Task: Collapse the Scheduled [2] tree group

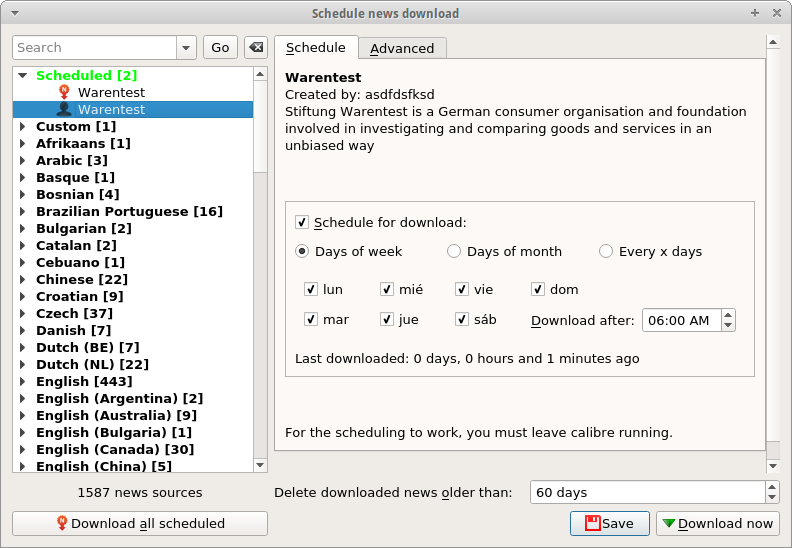Action: pos(23,75)
